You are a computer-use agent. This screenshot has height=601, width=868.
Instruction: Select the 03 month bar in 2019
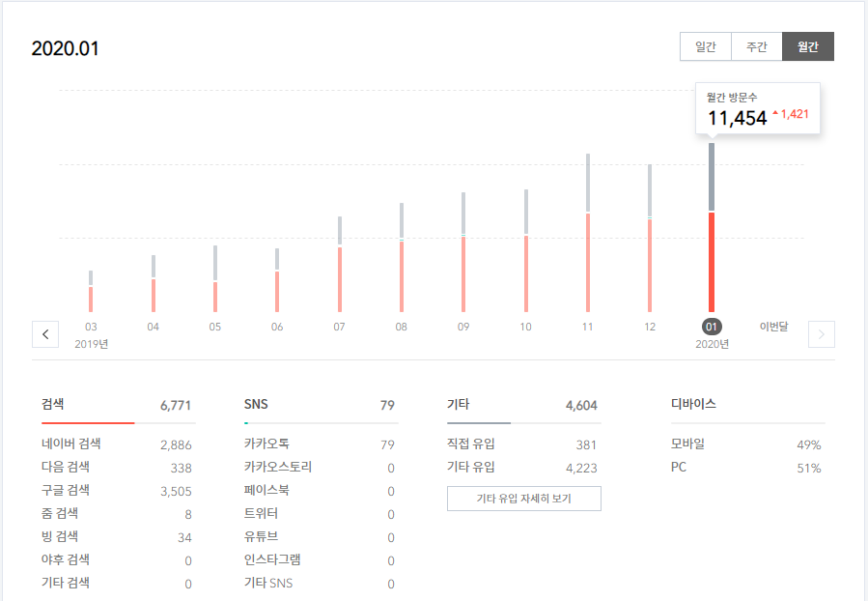[x=91, y=292]
